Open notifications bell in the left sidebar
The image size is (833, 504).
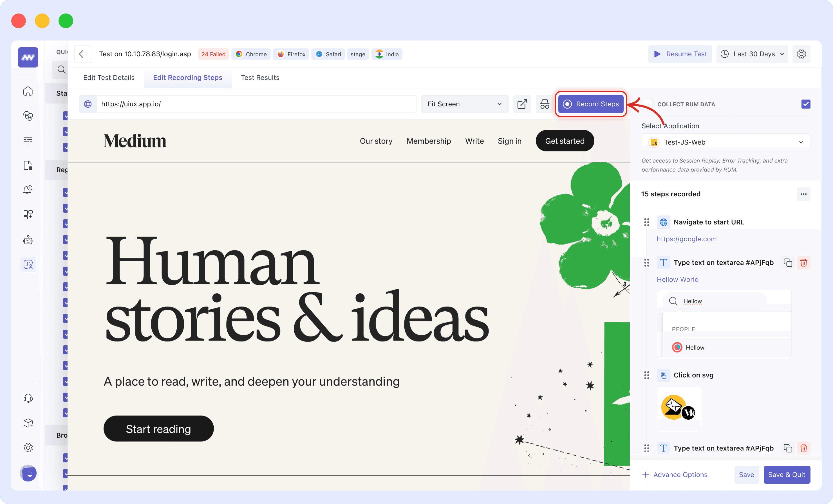[x=28, y=190]
